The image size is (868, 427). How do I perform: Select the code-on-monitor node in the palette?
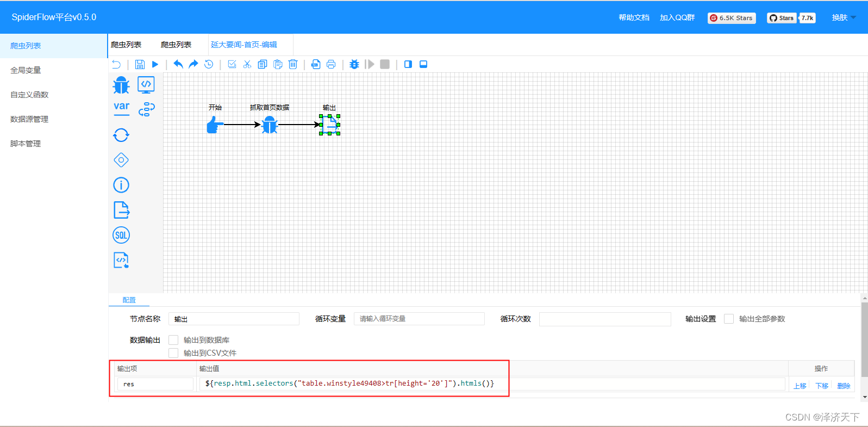click(146, 85)
